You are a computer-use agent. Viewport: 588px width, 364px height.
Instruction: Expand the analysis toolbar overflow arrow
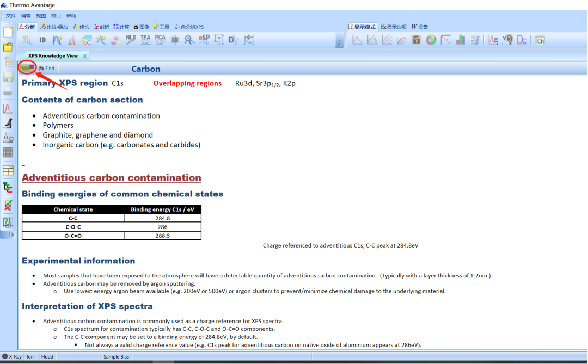(339, 43)
